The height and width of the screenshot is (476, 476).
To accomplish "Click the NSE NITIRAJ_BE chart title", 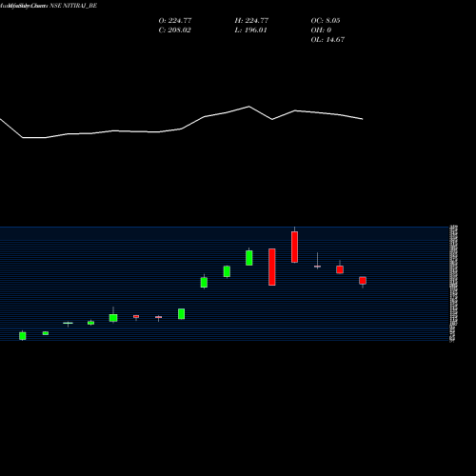I will 49,6.
